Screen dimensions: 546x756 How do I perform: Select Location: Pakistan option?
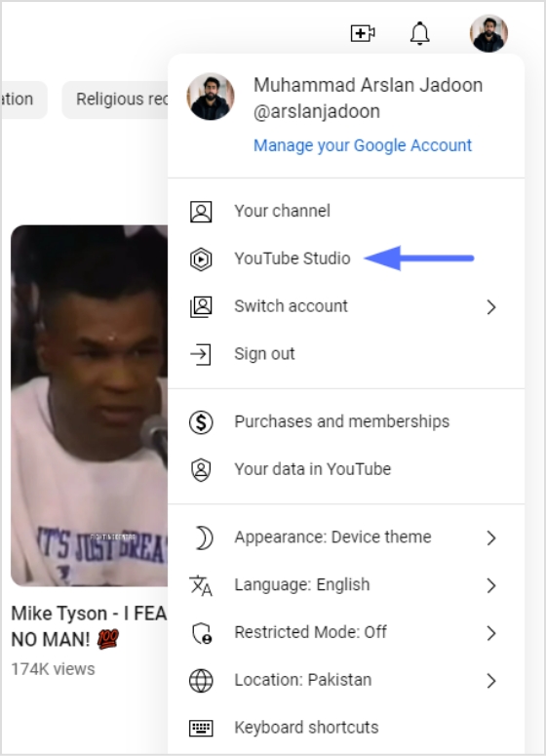coord(346,680)
